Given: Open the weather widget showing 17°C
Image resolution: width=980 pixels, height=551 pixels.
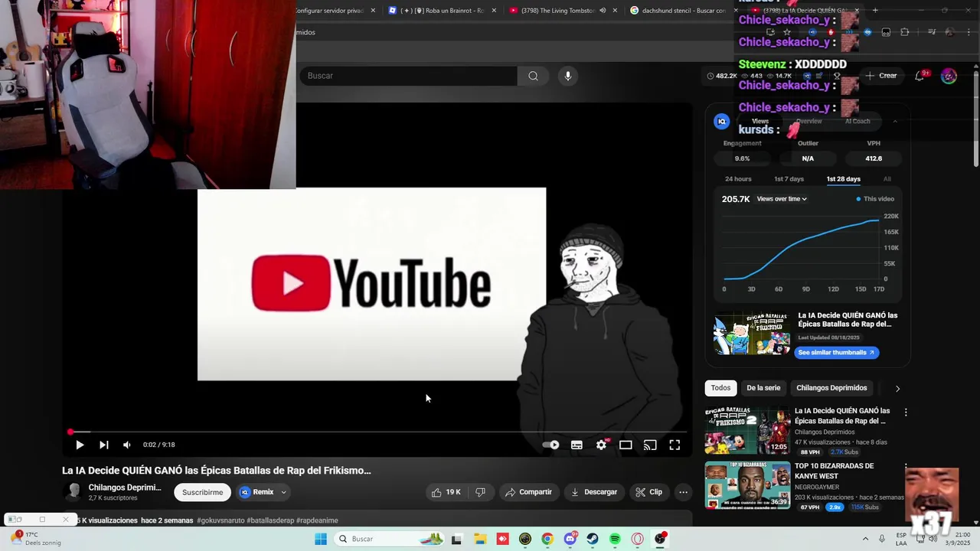Looking at the screenshot, I should 34,539.
